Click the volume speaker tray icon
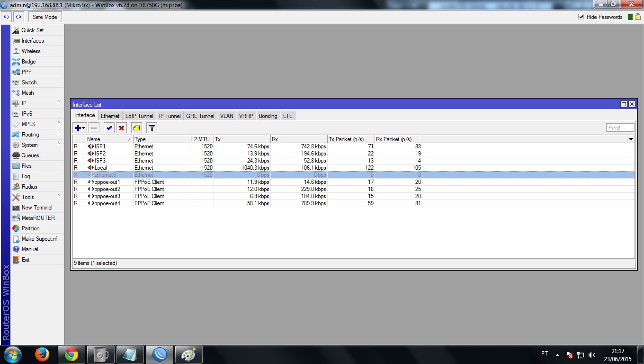 [592, 355]
